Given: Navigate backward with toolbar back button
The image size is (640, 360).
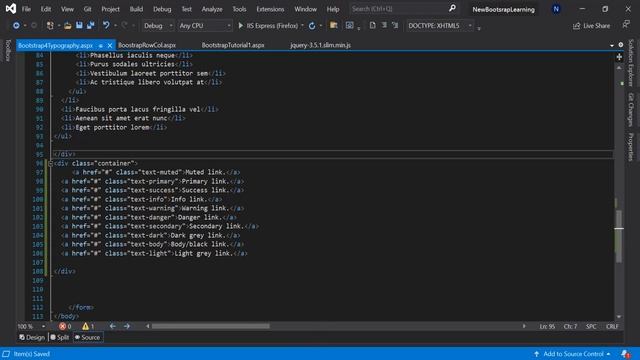Looking at the screenshot, I should [x=16, y=26].
